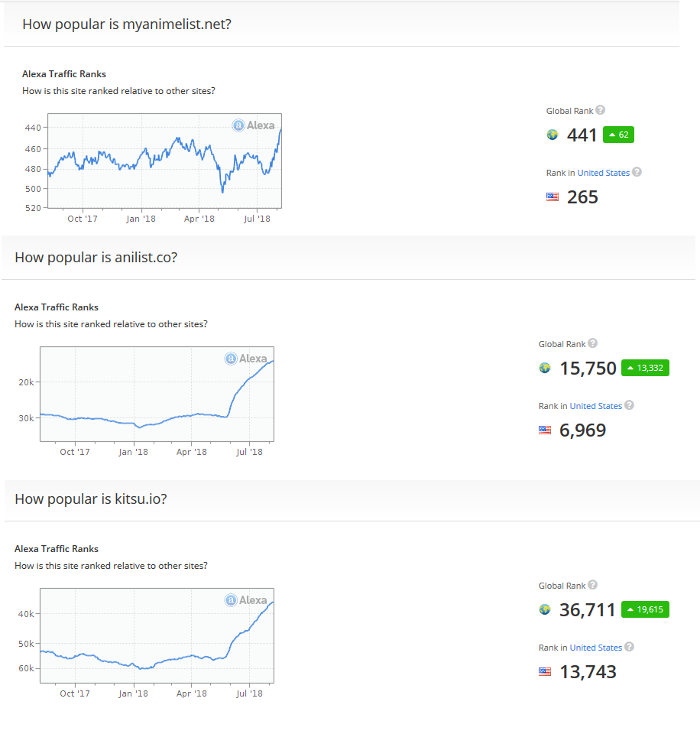Click help icon next to kitsu Global Rank
The image size is (700, 734).
click(593, 585)
